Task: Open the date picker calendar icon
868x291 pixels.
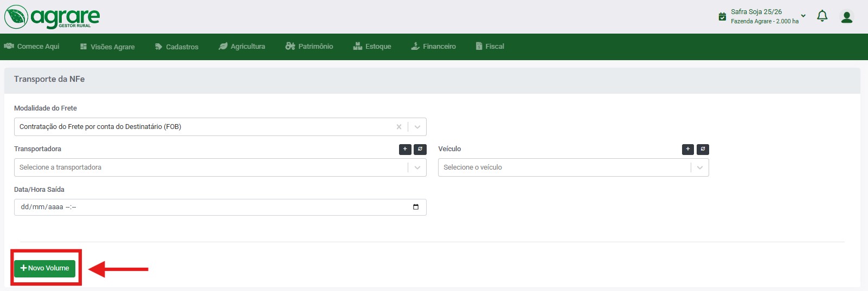Action: click(x=416, y=207)
